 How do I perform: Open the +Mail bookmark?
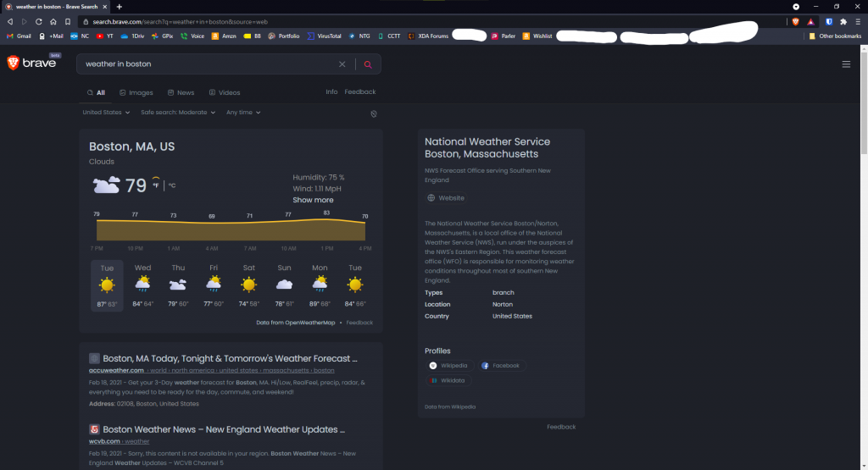pos(51,36)
